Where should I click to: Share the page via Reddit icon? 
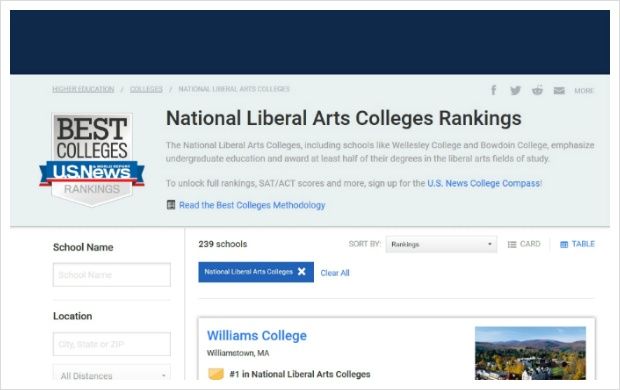pos(537,90)
